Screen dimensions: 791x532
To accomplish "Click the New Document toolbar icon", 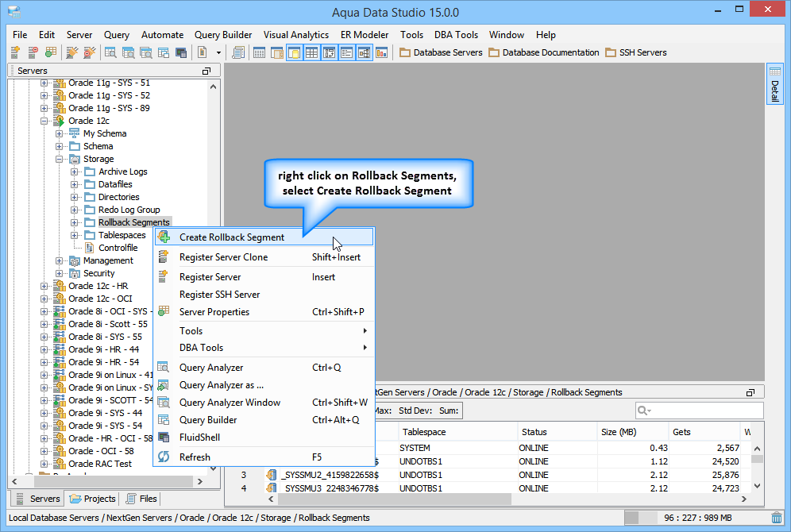I will click(x=203, y=52).
